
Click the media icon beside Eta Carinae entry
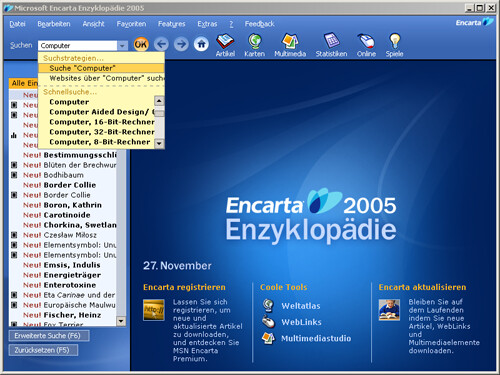14,295
